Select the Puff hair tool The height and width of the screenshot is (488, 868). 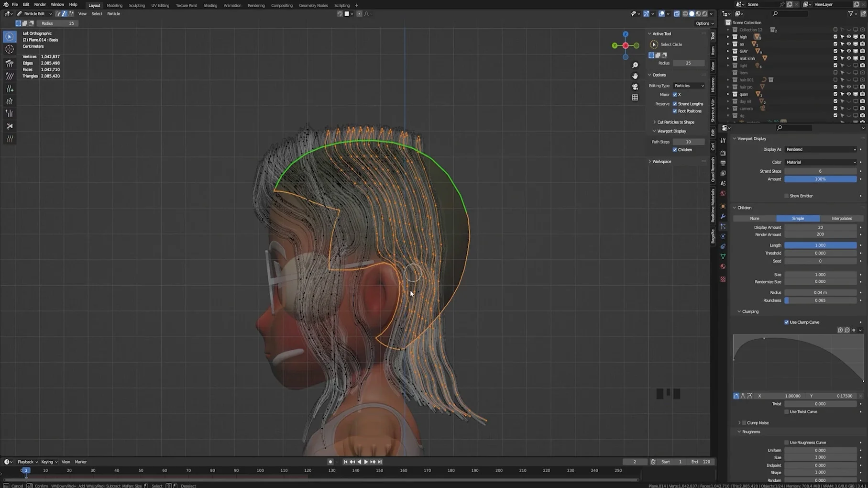pos(10,113)
